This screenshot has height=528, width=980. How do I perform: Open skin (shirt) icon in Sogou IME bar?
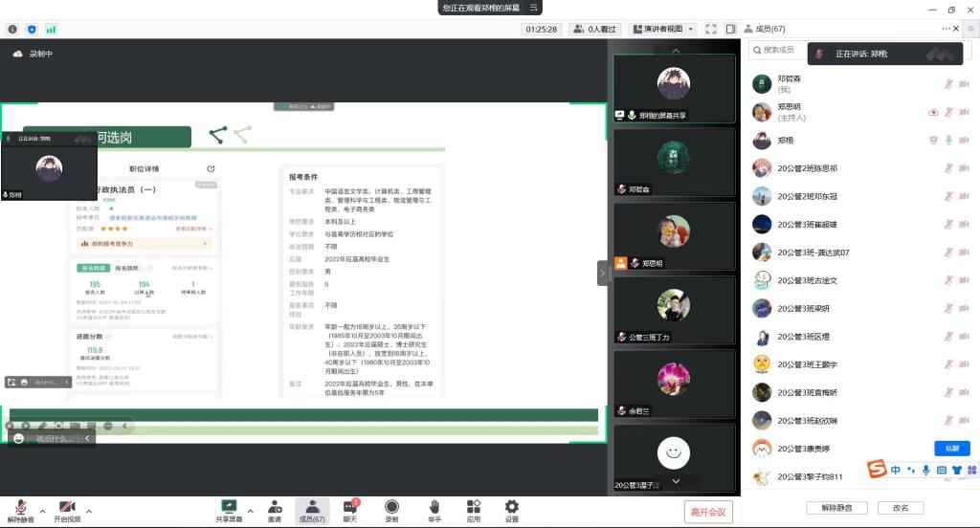point(957,470)
